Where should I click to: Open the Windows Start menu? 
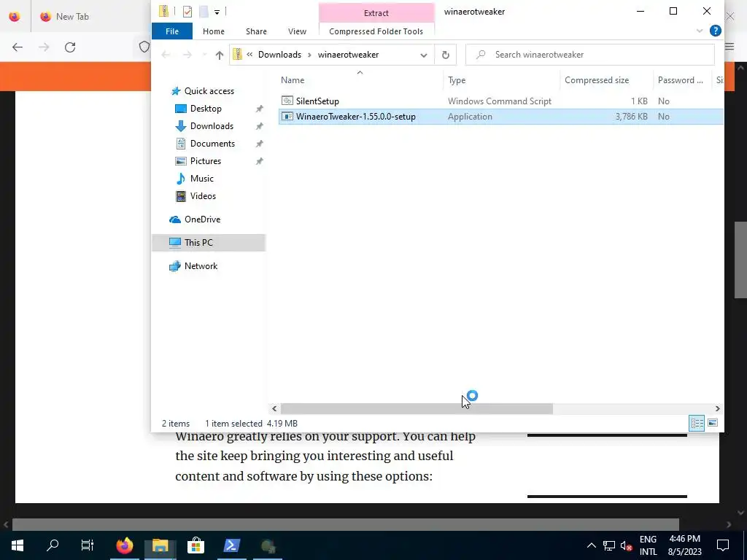point(18,545)
